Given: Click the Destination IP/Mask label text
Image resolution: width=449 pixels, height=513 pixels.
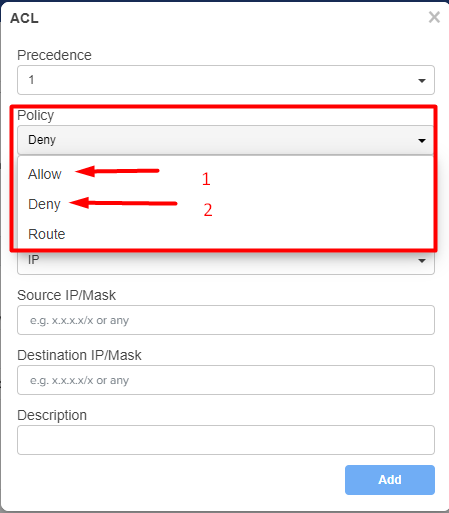Looking at the screenshot, I should [79, 355].
